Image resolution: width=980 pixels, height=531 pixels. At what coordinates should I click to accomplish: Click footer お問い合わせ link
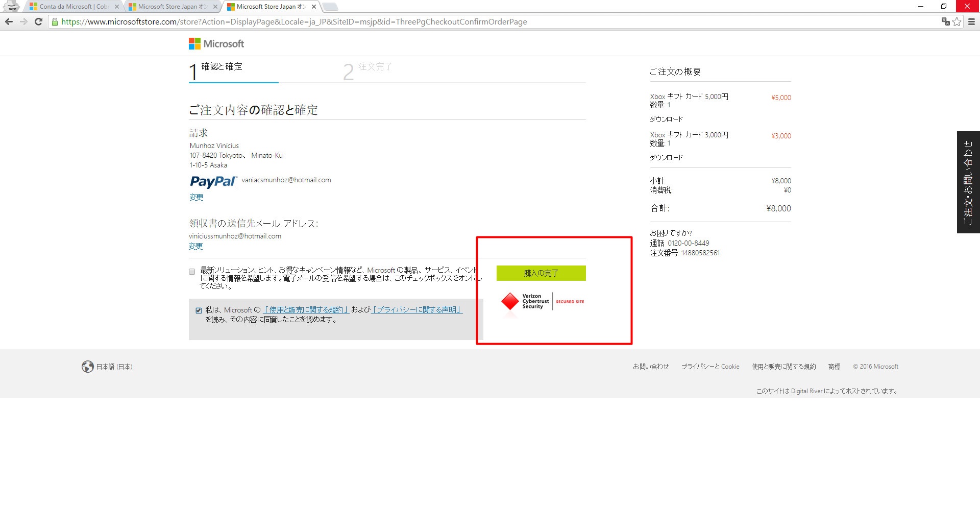651,367
